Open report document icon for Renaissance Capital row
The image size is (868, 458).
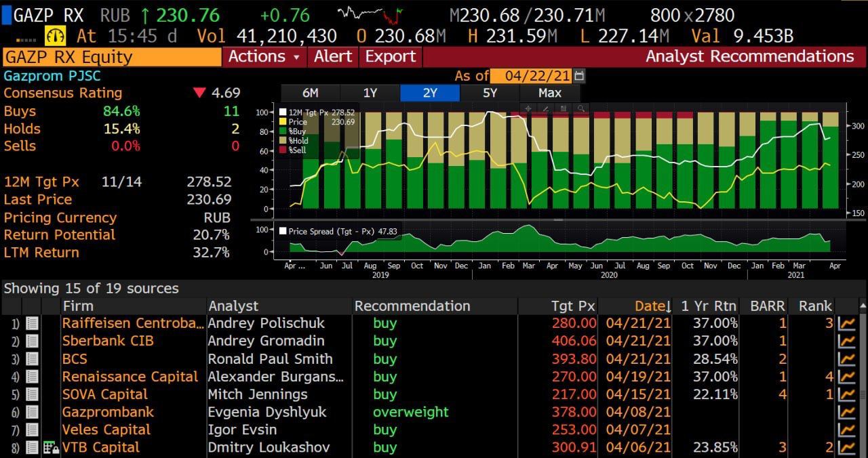click(x=32, y=377)
